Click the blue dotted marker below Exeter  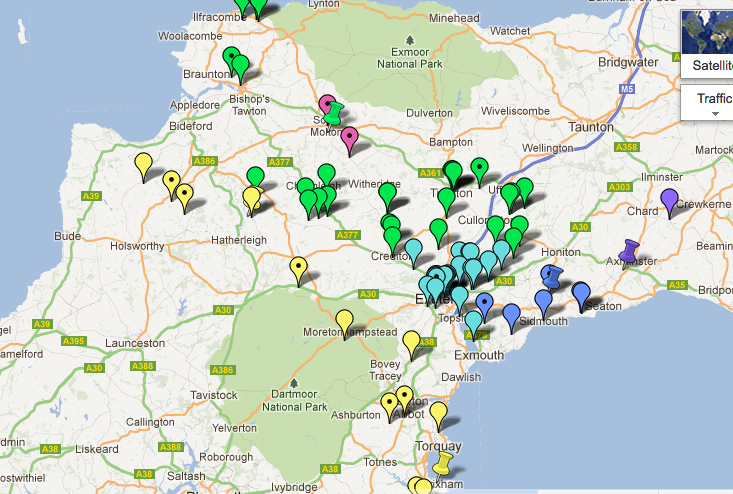pyautogui.click(x=485, y=303)
